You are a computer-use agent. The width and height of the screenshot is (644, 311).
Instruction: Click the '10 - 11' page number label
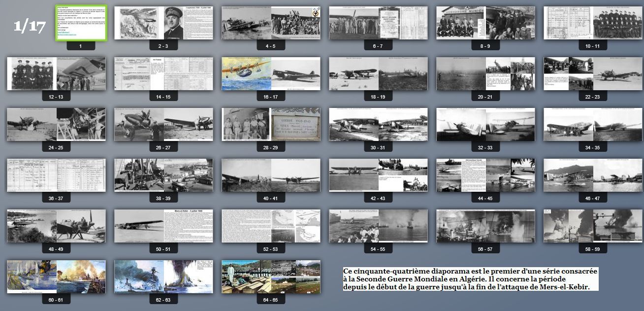coord(593,46)
